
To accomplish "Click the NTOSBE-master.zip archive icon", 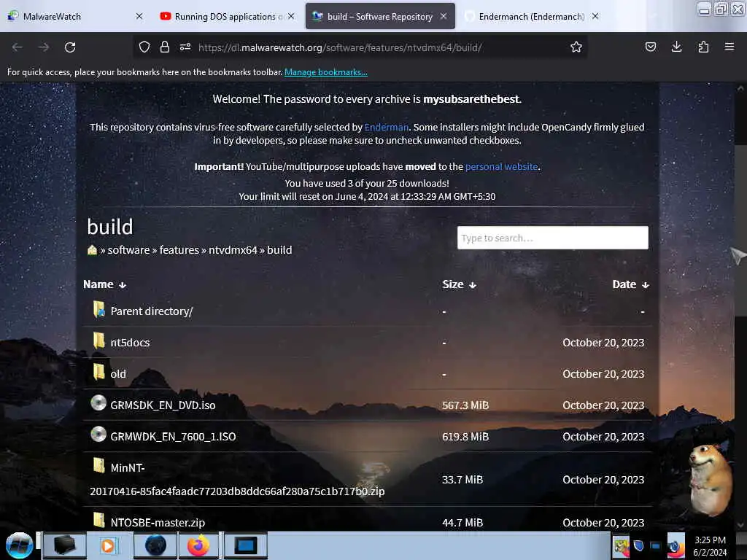I will tap(98, 520).
